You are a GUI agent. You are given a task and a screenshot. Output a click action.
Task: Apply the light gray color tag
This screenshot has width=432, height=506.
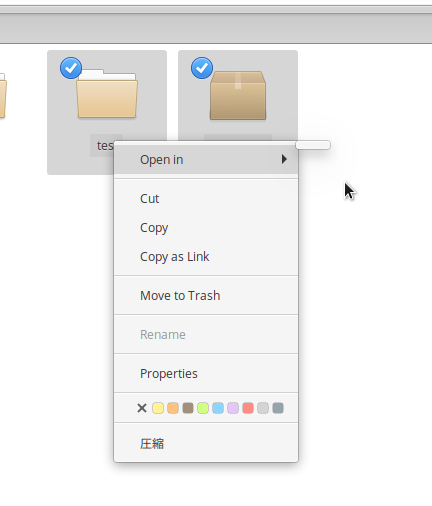(x=263, y=408)
